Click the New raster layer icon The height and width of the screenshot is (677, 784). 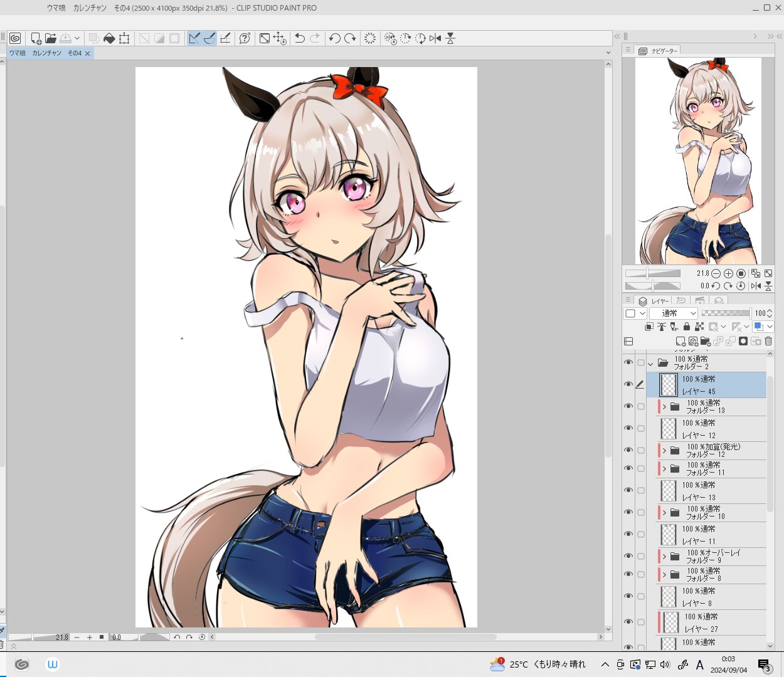[681, 341]
